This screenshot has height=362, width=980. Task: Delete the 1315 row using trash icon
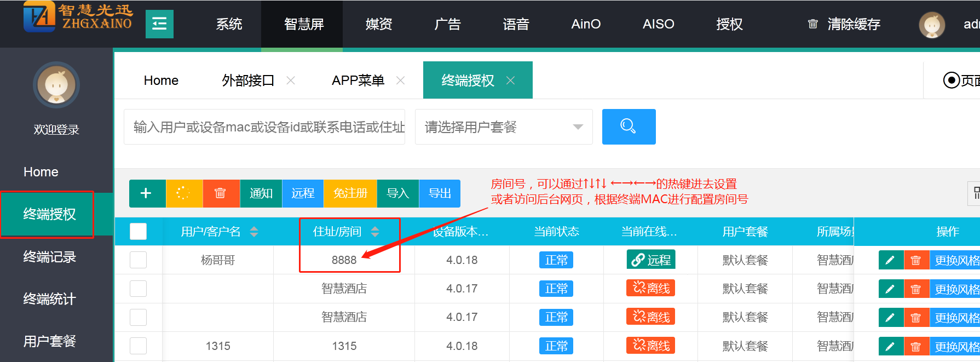(x=915, y=347)
